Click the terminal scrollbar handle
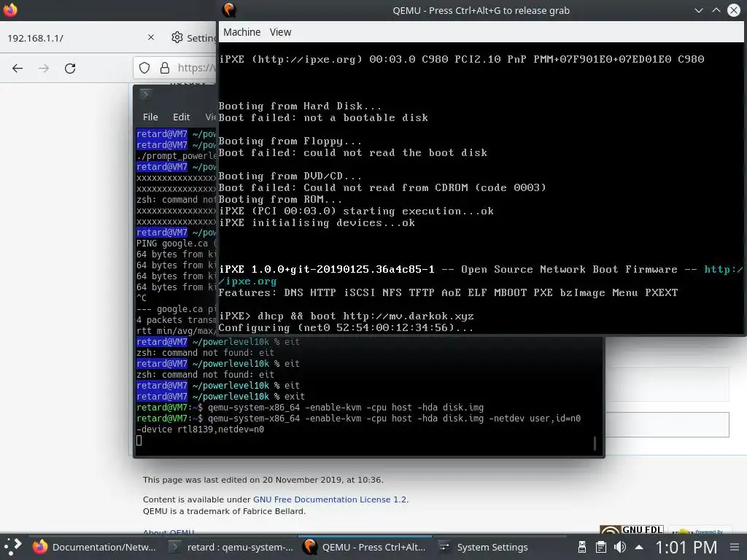 (x=595, y=443)
